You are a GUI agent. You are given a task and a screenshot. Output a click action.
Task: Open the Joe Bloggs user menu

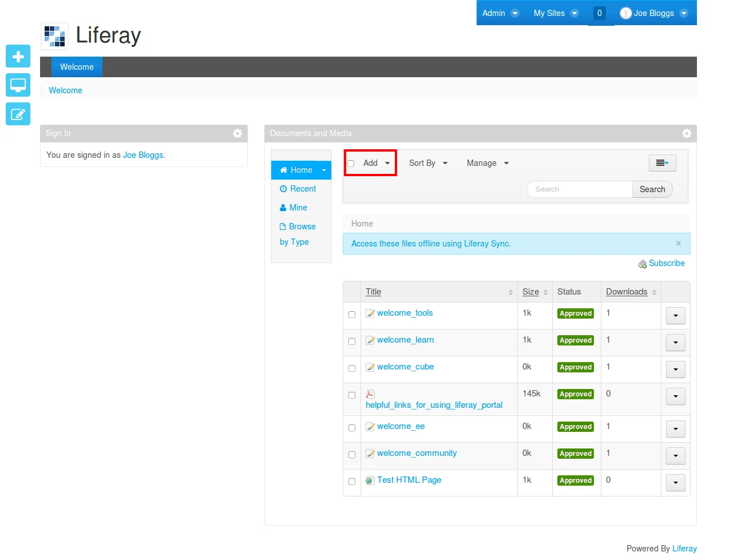pyautogui.click(x=654, y=13)
